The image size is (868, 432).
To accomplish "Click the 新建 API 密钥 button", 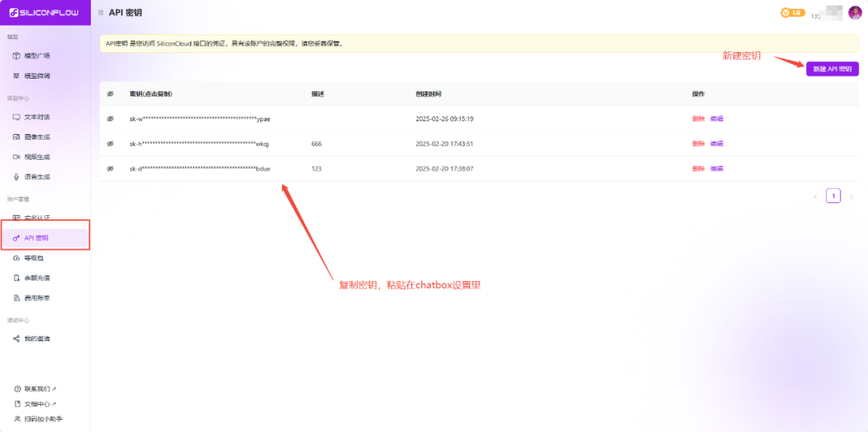I will (832, 69).
